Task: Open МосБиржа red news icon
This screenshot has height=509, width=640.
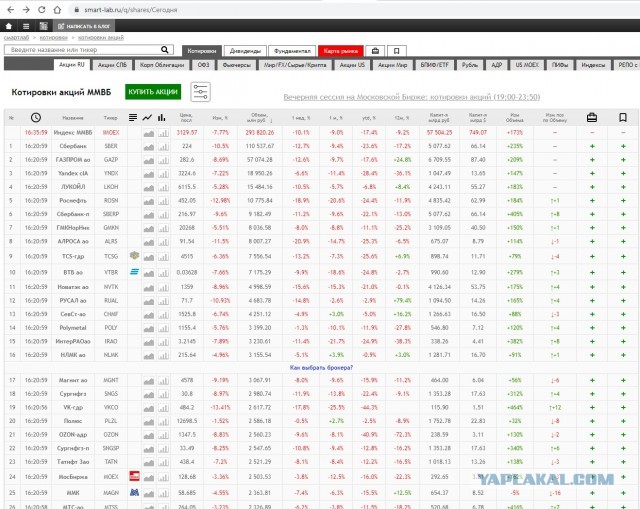Action: pos(134,476)
